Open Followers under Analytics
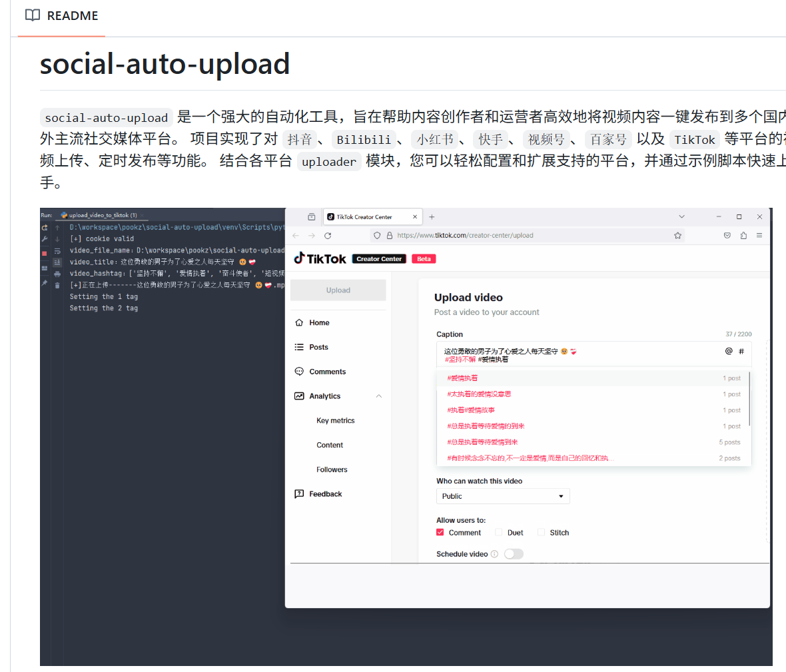Viewport: 786px width, 672px height. [331, 470]
